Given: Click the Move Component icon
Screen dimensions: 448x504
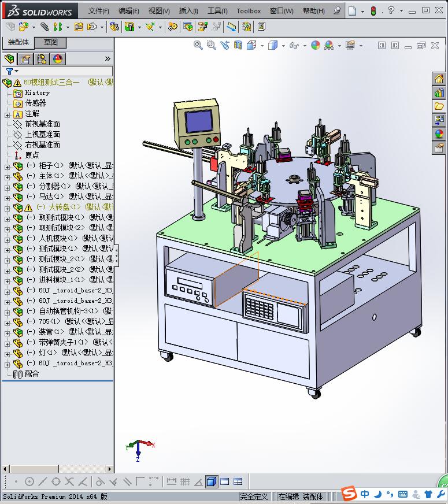Looking at the screenshot, I should pyautogui.click(x=92, y=27).
